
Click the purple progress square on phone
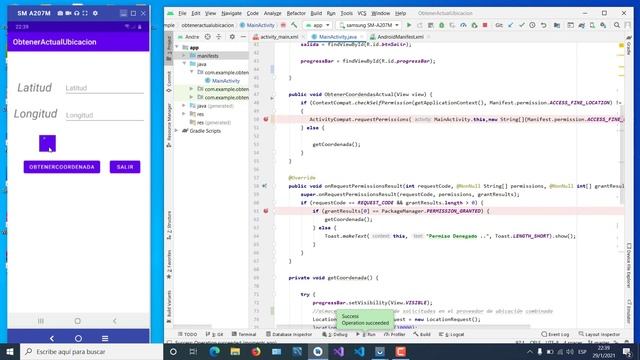(47, 143)
